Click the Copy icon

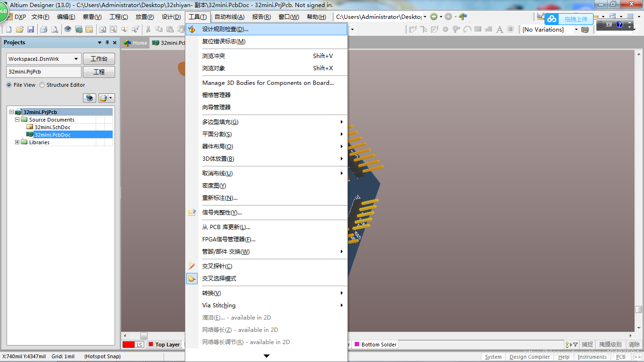159,29
